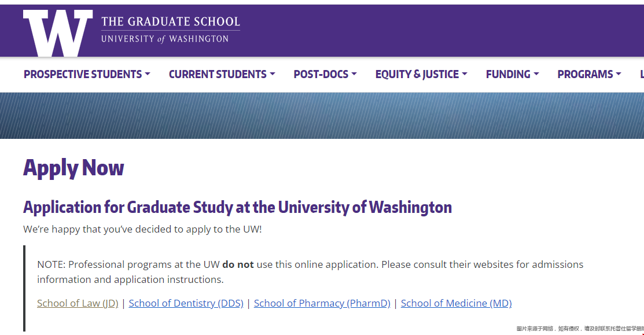Expand the Programs dropdown caret
Viewport: 644px width, 335px height.
click(x=619, y=74)
